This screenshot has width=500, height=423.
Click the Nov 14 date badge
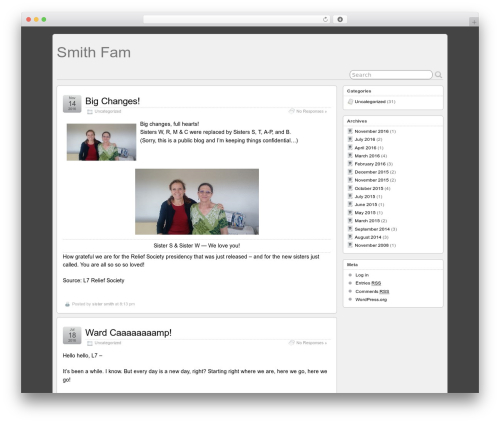click(72, 104)
